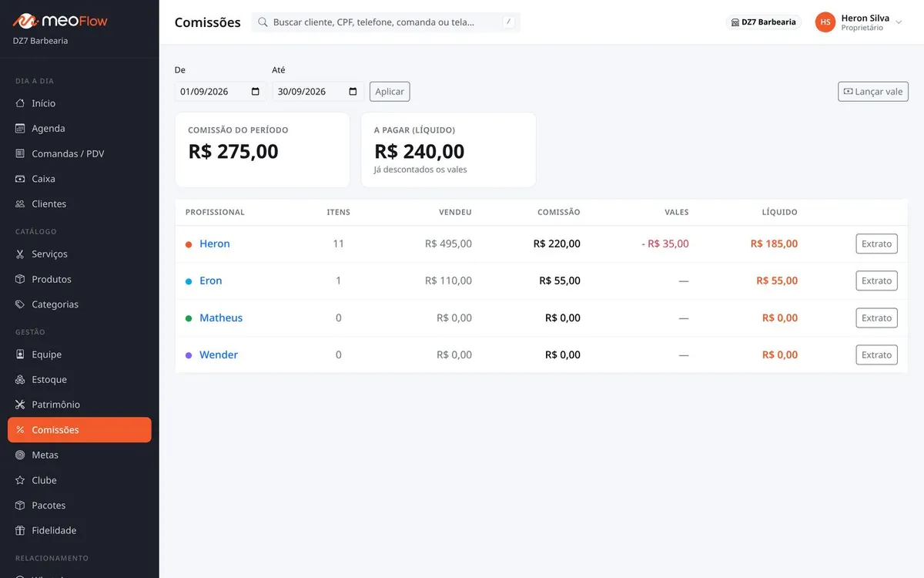Open calendar picker in De date field
This screenshot has width=924, height=578.
256,92
